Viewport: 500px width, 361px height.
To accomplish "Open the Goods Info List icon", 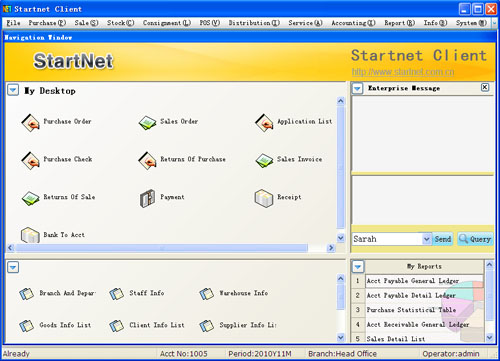I will [x=26, y=326].
